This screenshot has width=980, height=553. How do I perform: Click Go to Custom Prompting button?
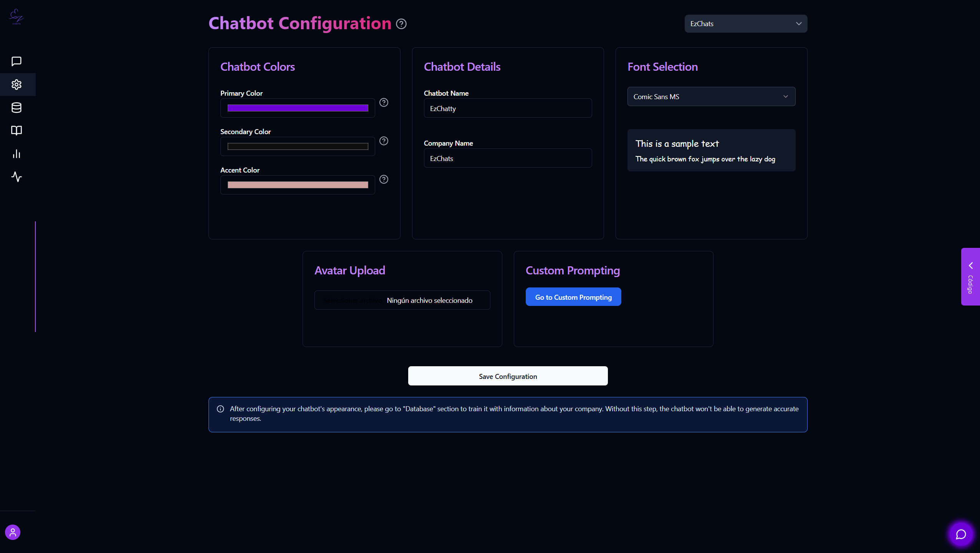(573, 297)
